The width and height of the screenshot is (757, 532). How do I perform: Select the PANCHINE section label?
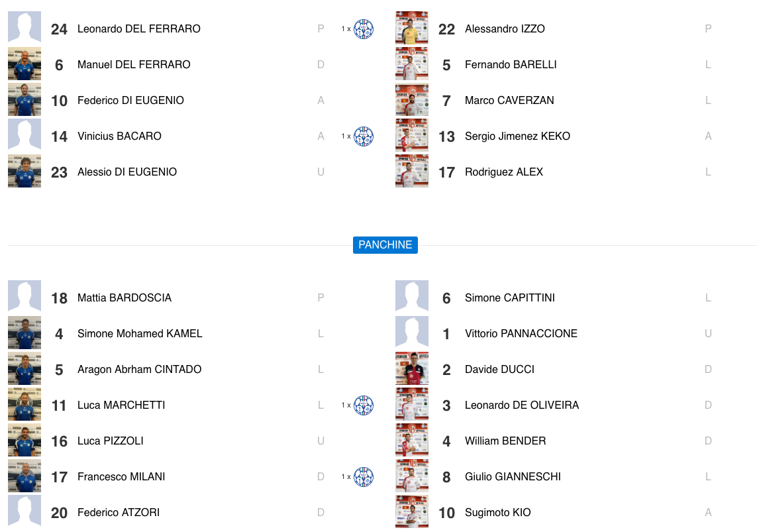coord(385,245)
